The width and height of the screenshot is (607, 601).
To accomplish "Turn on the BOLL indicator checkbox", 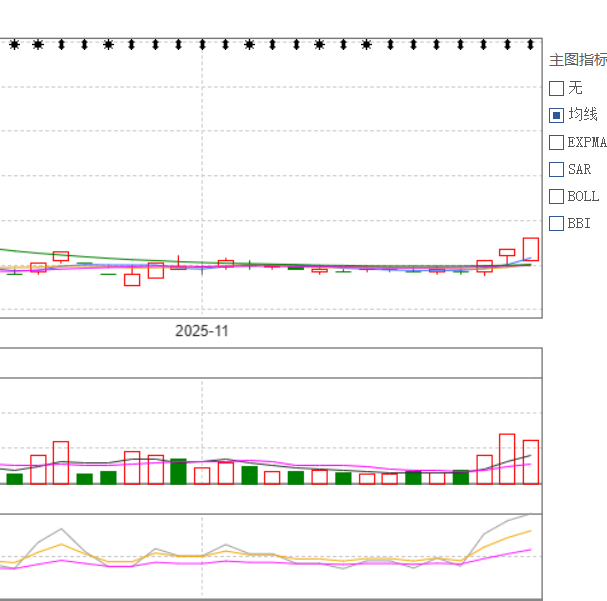I will (556, 197).
